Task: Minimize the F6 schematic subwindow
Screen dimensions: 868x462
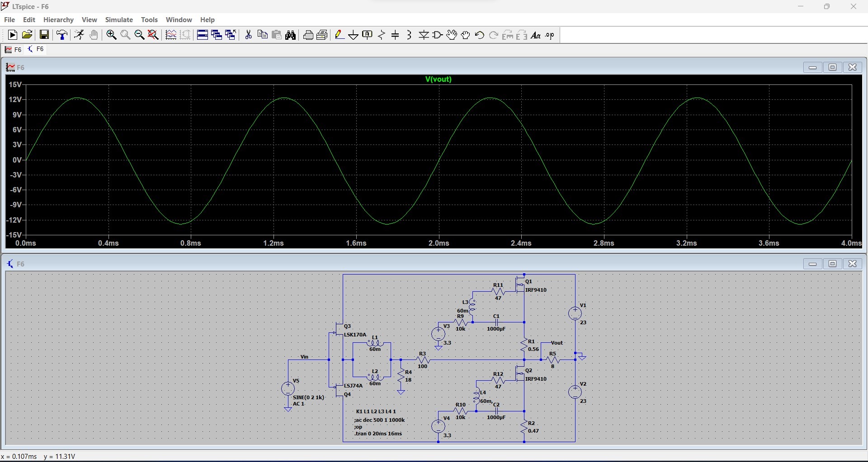Action: tap(812, 264)
